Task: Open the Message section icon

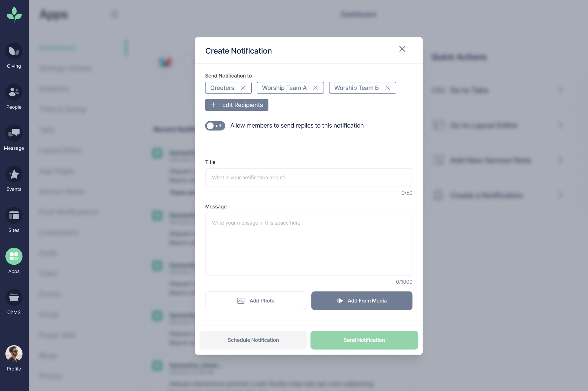Action: (14, 133)
